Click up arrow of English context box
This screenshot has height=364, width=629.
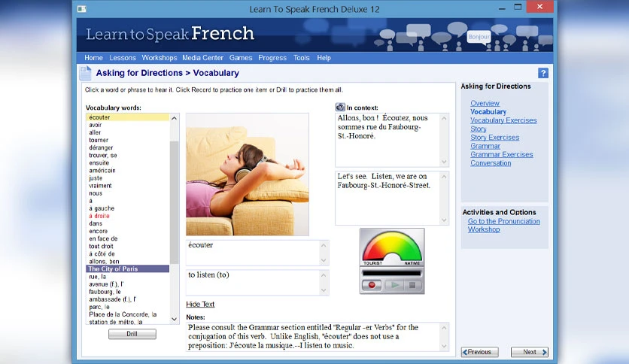[x=444, y=177]
